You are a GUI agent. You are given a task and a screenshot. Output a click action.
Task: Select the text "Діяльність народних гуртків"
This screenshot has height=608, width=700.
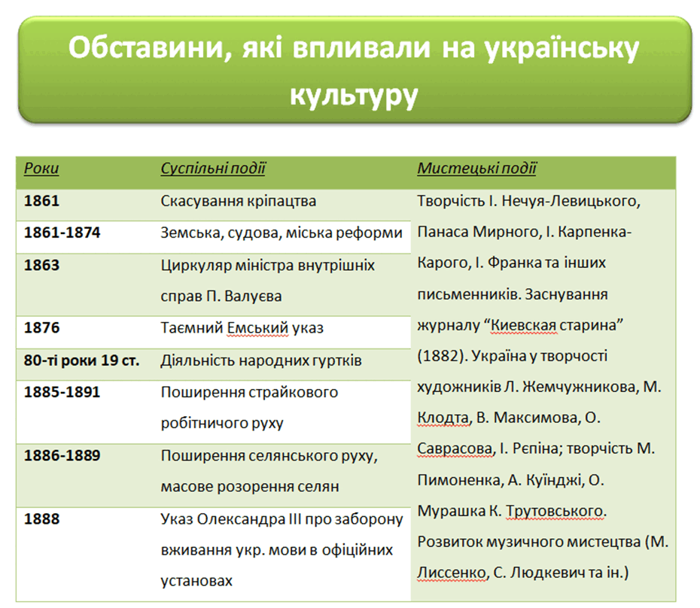click(261, 360)
